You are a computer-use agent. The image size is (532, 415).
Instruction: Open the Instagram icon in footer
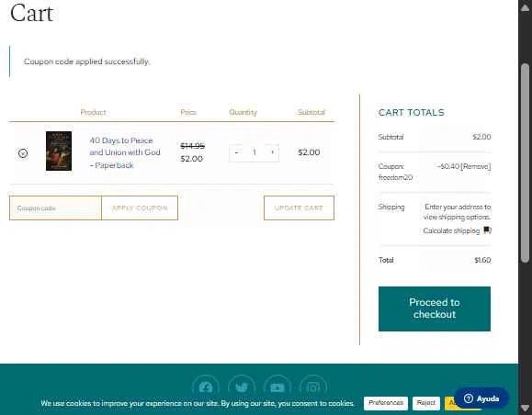click(313, 387)
